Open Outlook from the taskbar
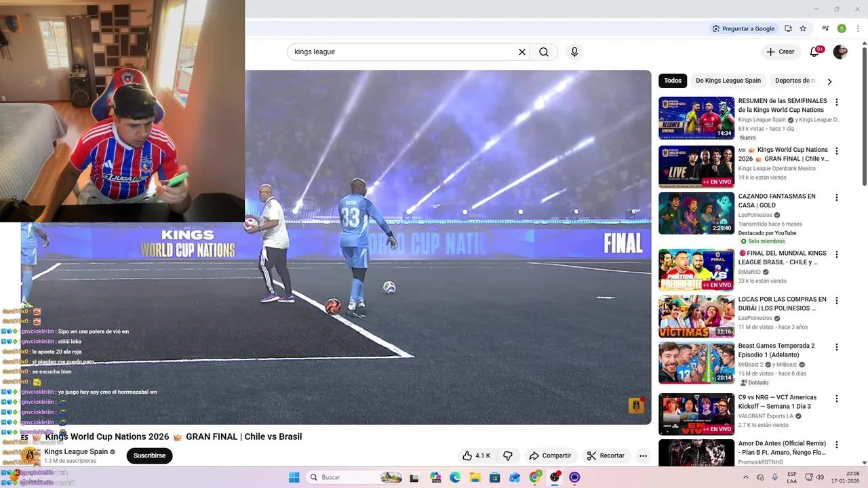The image size is (868, 488). pyautogui.click(x=515, y=477)
